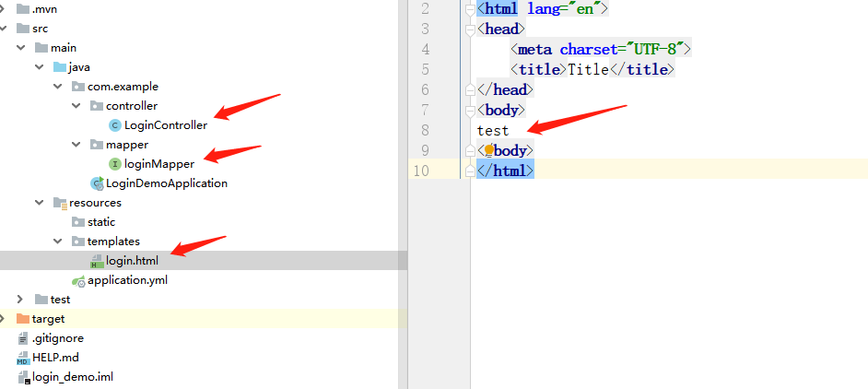Expand the .mvn folder chevron
Image resolution: width=868 pixels, height=389 pixels.
click(x=2, y=9)
